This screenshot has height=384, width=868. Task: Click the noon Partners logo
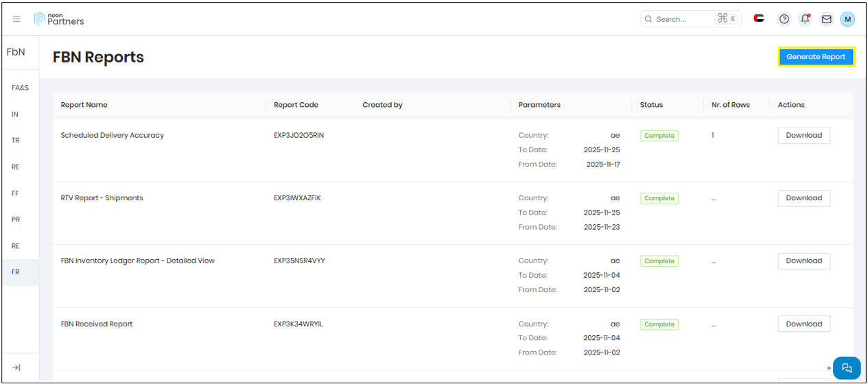60,19
